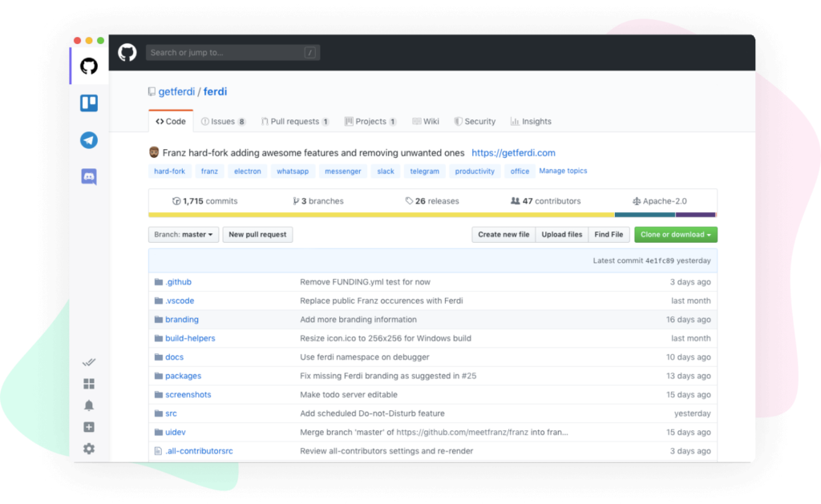Viewport: 821px width, 504px height.
Task: Open the screenshots folder link
Action: tap(188, 394)
